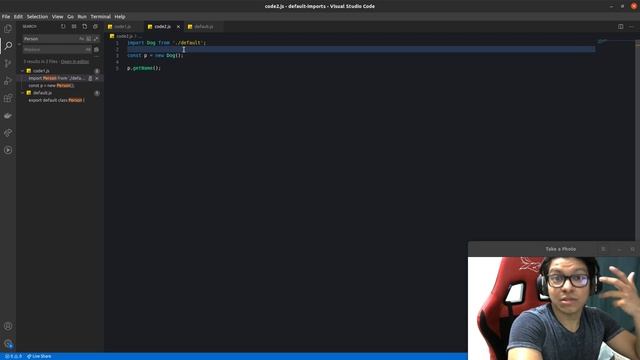The height and width of the screenshot is (360, 640).
Task: Open the Help menu
Action: (120, 17)
